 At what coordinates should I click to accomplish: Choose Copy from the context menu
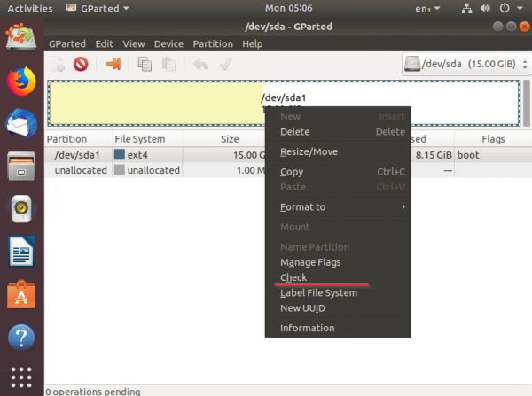coord(338,172)
